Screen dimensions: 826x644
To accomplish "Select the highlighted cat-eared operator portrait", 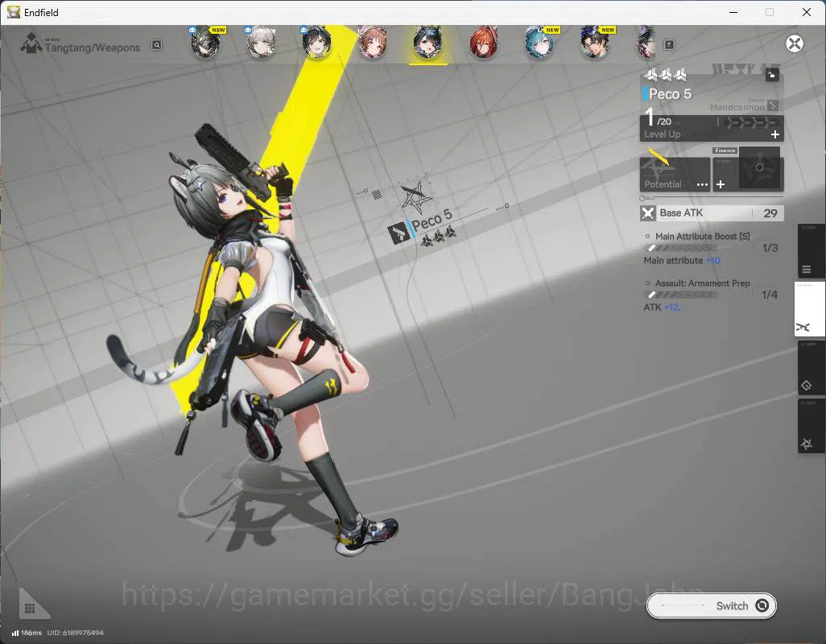I will (x=427, y=42).
